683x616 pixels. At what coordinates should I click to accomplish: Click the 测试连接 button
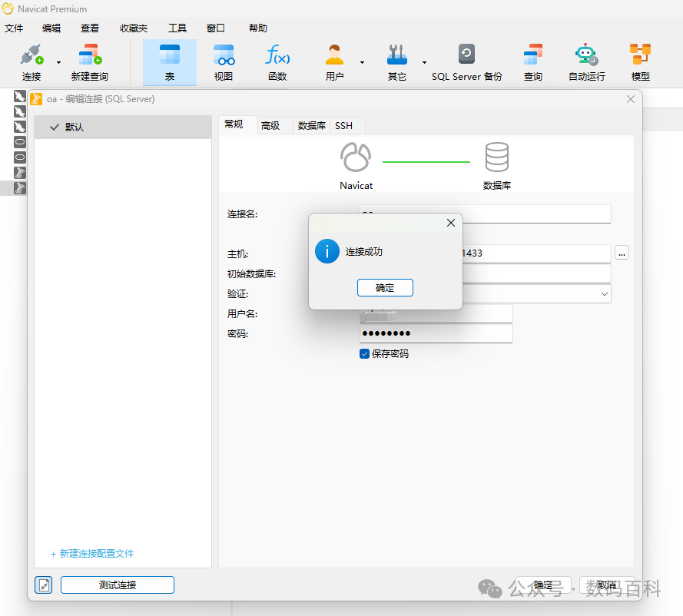(x=118, y=585)
